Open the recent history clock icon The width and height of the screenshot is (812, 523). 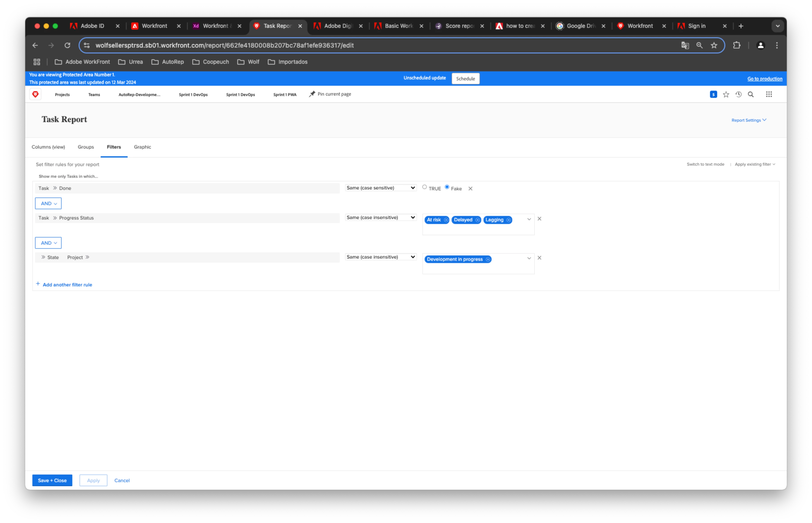(x=739, y=94)
